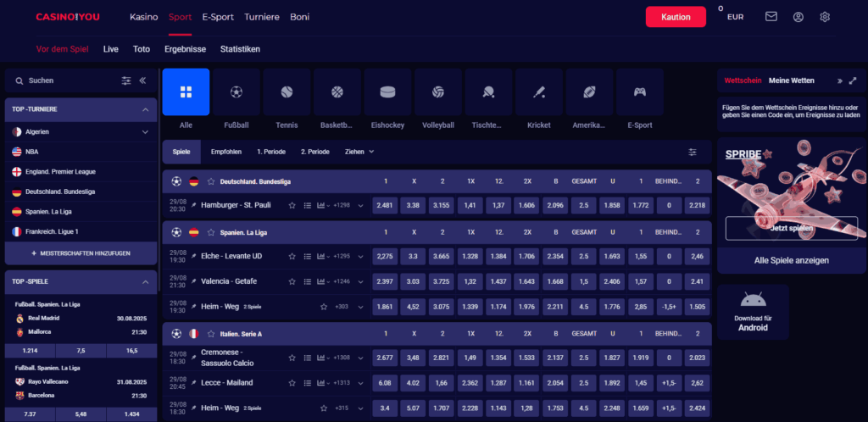Select the Volleyball sport icon

(x=438, y=92)
